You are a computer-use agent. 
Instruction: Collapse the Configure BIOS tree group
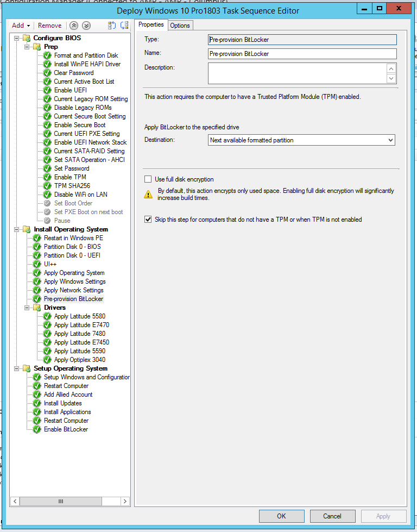[x=16, y=38]
